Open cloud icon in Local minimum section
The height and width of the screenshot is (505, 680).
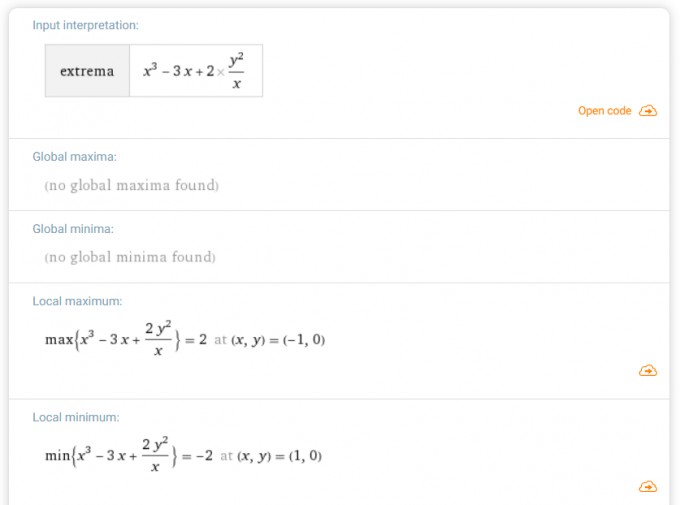click(x=648, y=486)
